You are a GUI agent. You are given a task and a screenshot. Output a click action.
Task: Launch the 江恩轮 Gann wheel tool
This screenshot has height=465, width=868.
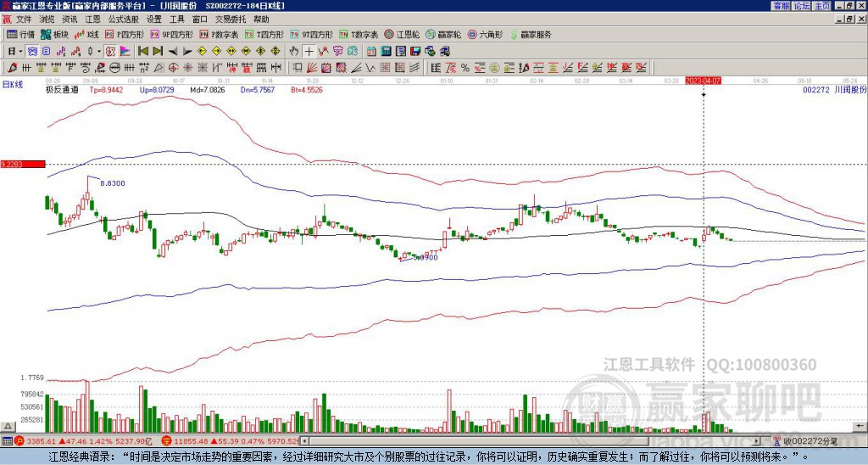click(402, 35)
